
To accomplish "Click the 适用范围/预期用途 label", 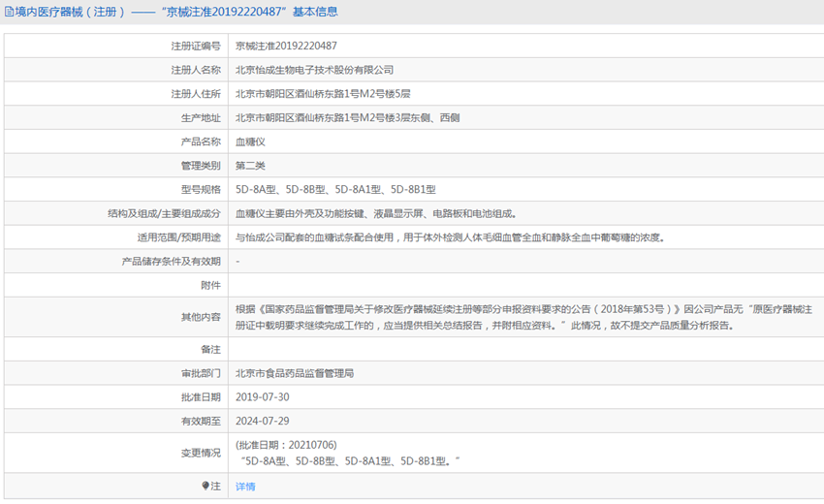I will (178, 237).
